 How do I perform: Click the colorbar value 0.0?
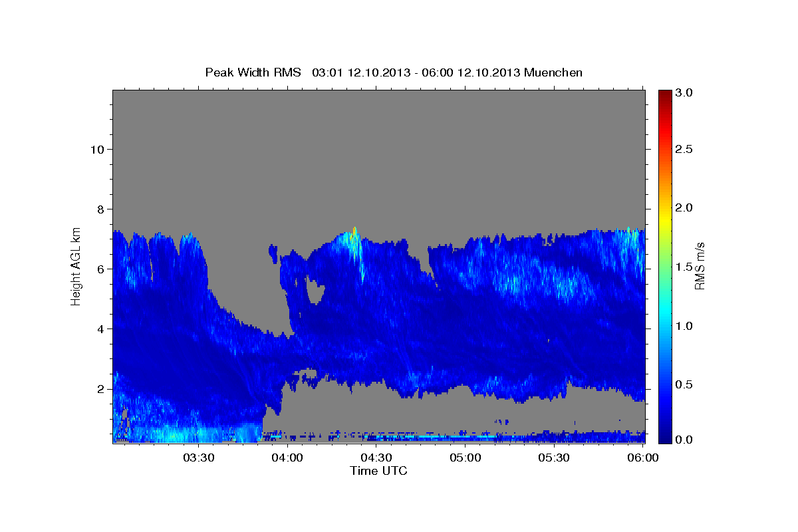pos(685,440)
